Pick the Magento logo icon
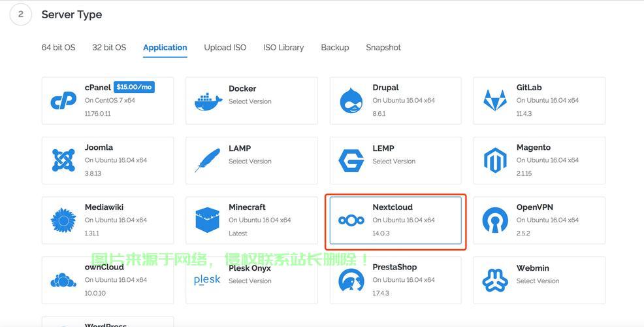Screen dimensions: 644x327 (495, 160)
